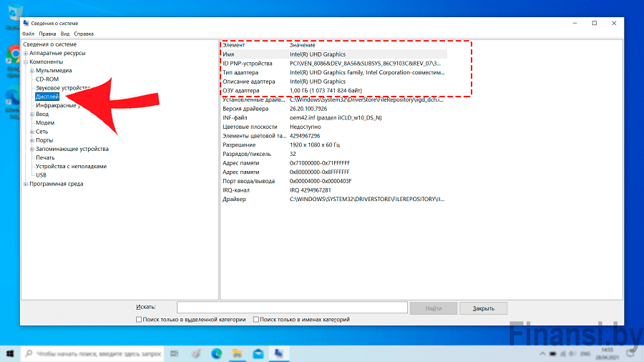Click the Закрыть button
644x362 pixels.
(x=484, y=308)
